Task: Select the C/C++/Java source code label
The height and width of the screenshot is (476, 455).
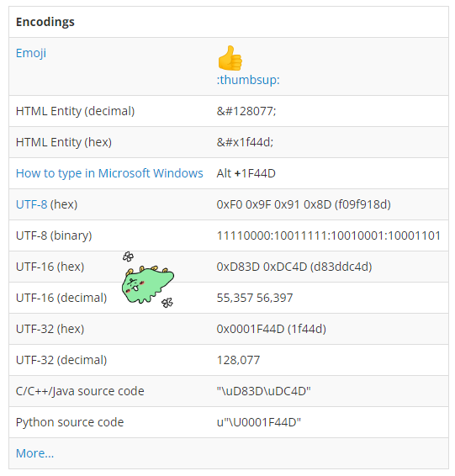Action: 80,391
